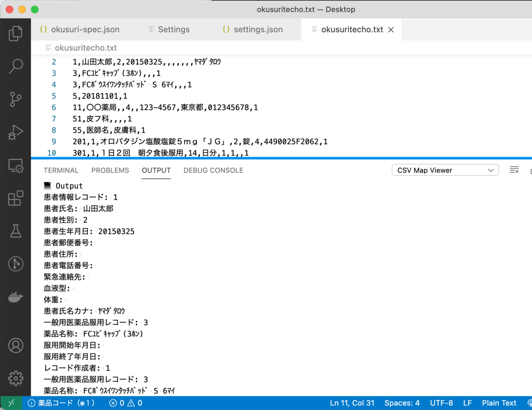Open the Explorer view in activity bar
The image size is (532, 410).
coord(16,34)
